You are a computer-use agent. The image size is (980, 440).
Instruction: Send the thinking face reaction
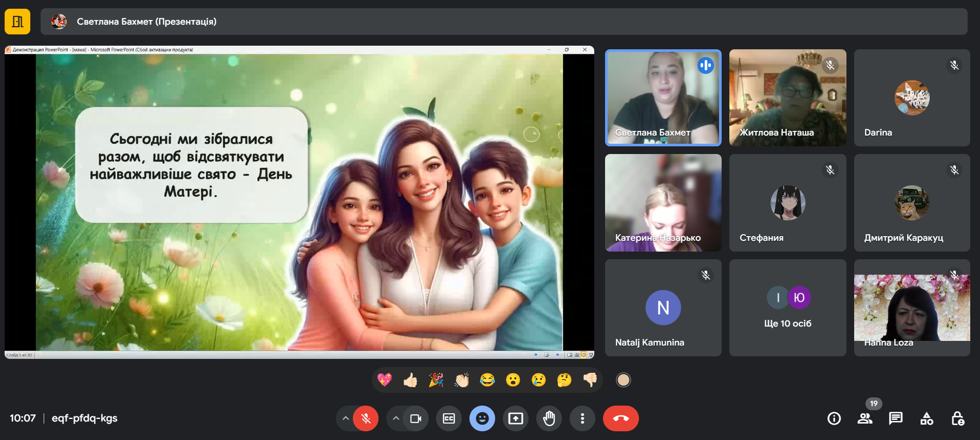pos(564,380)
